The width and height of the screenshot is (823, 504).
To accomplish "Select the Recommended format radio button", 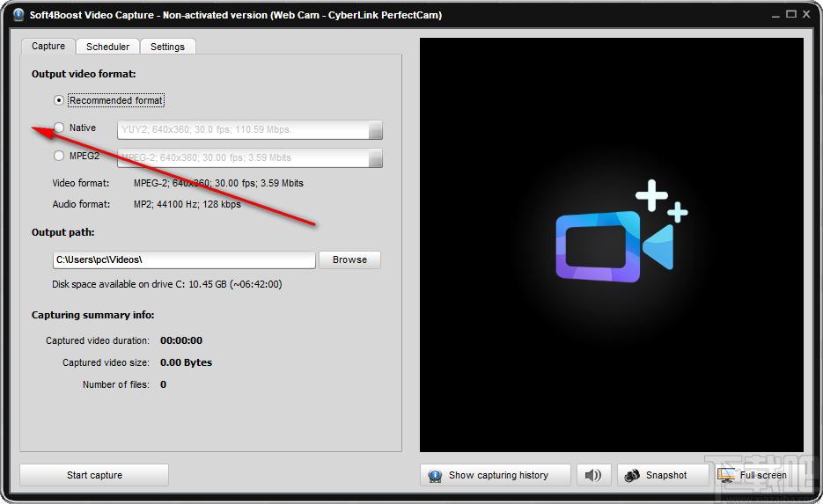I will [x=59, y=100].
